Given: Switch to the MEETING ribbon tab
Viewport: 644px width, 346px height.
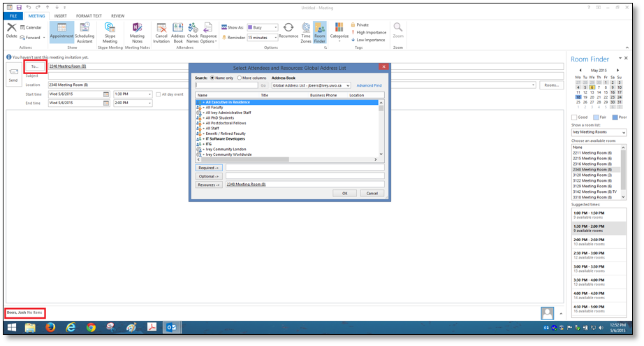Looking at the screenshot, I should click(36, 16).
